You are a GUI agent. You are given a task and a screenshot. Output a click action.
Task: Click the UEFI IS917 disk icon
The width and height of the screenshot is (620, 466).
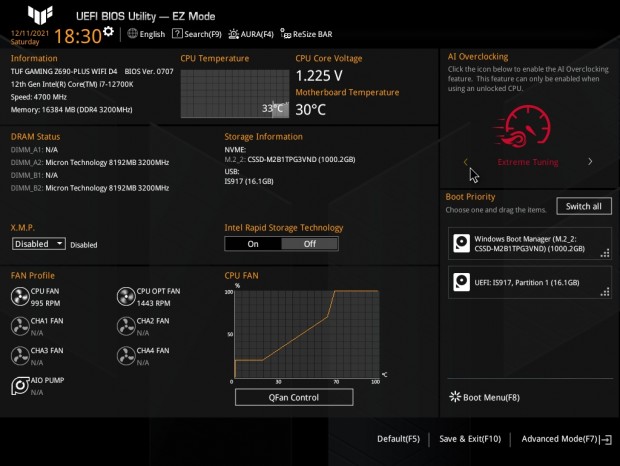[461, 282]
